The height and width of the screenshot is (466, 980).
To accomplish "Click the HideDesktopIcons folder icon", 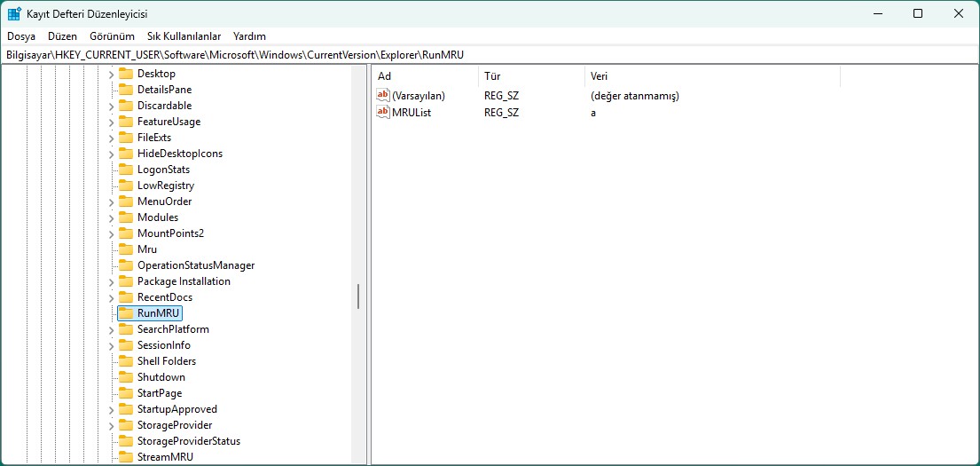I will [126, 154].
